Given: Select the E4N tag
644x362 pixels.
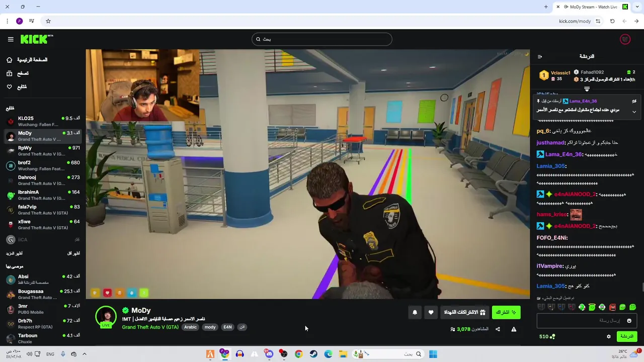Looking at the screenshot, I should click(227, 327).
